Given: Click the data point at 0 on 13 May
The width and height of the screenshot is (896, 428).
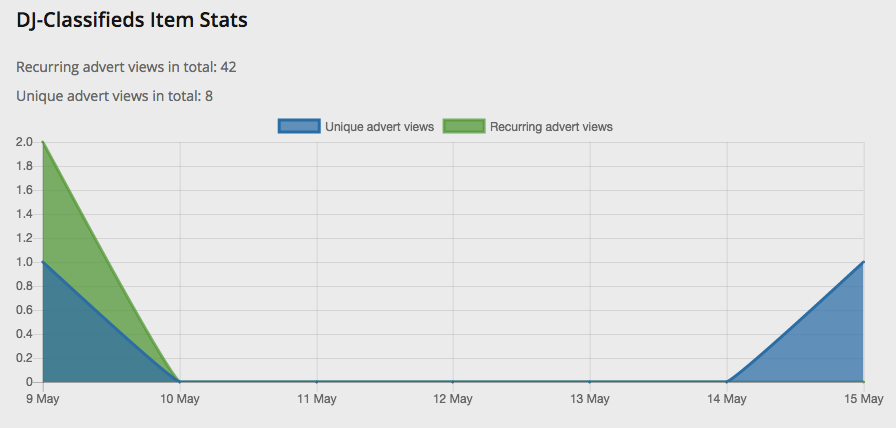Looking at the screenshot, I should pos(590,382).
